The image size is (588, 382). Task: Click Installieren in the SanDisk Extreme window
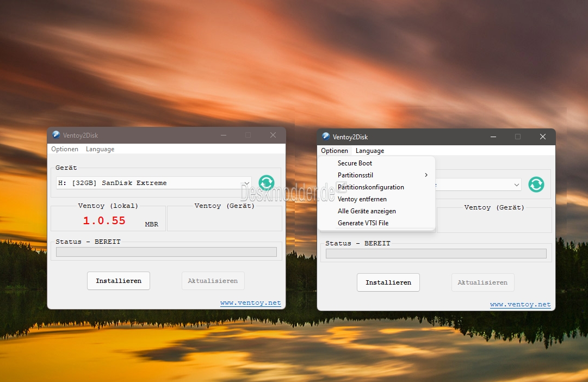click(x=119, y=281)
